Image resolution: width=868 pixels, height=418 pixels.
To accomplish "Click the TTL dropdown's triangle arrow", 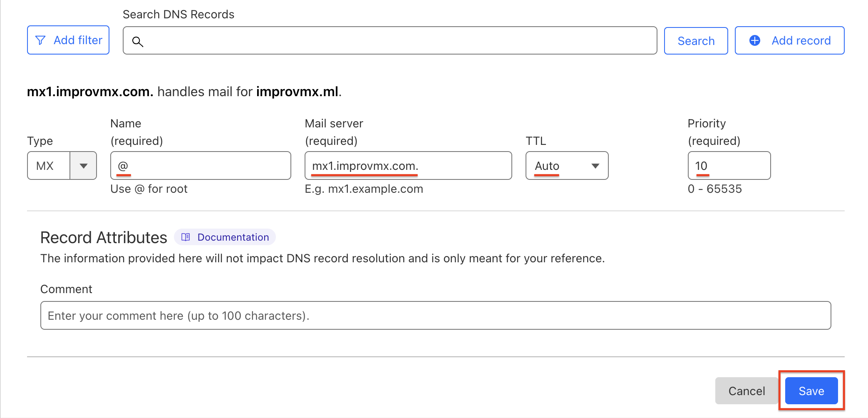I will click(595, 166).
